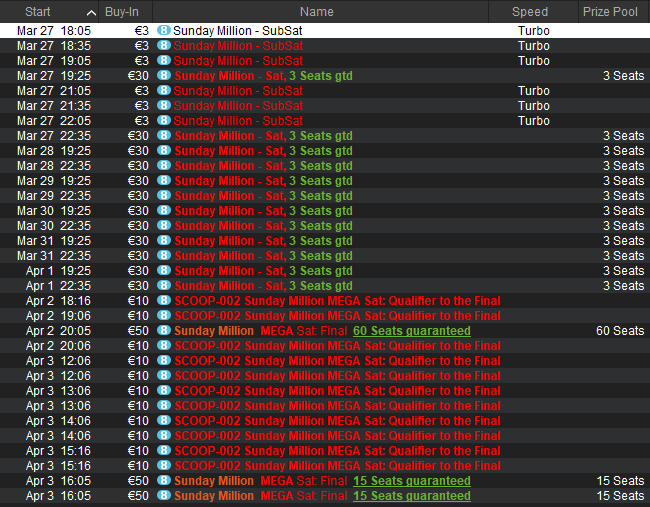This screenshot has width=650, height=507.
Task: Click the 8-max icon on the Mar 28 22:35 row
Action: (164, 165)
